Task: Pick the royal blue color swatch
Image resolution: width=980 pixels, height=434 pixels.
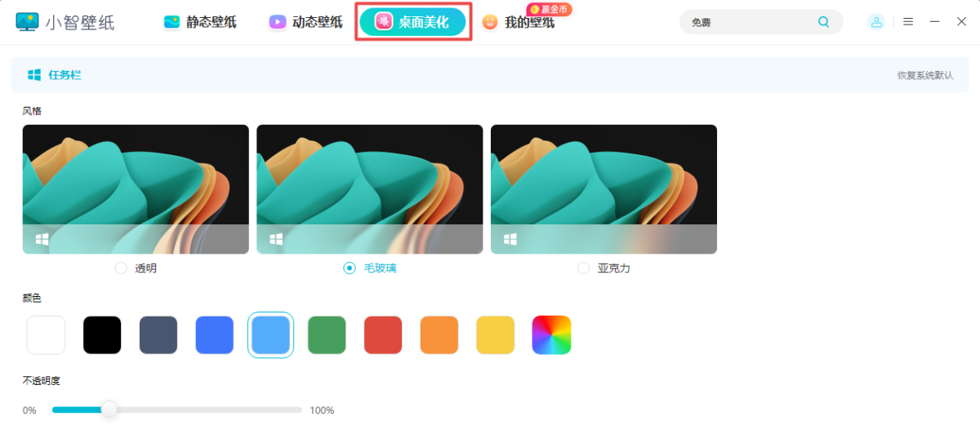Action: point(215,335)
